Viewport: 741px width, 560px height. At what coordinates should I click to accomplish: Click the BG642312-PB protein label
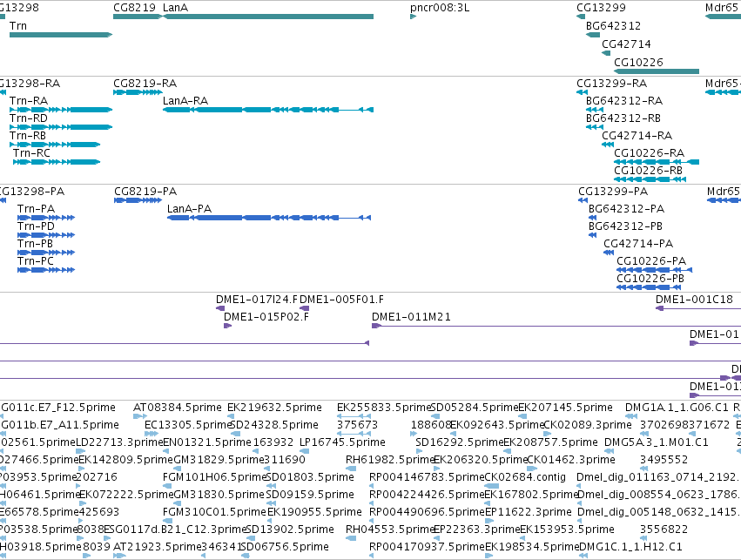tap(626, 226)
